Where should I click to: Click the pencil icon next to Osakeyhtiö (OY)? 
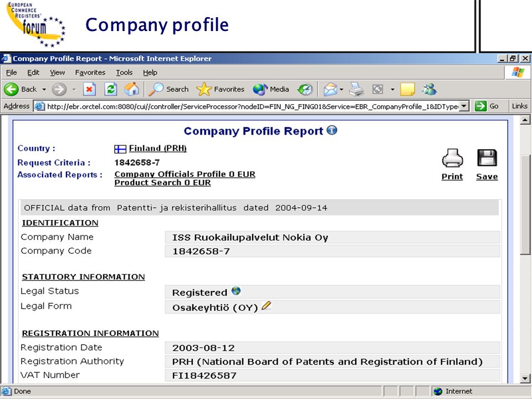(x=267, y=306)
